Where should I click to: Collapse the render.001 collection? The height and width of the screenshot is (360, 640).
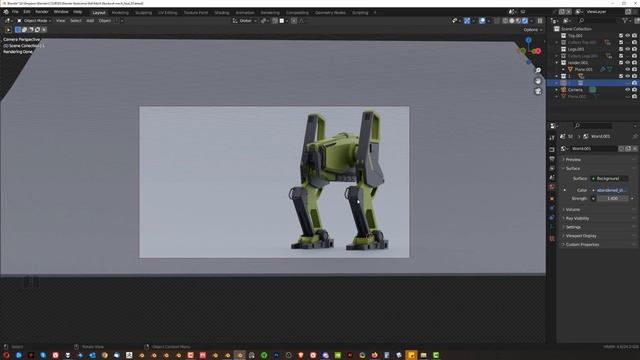(x=557, y=62)
